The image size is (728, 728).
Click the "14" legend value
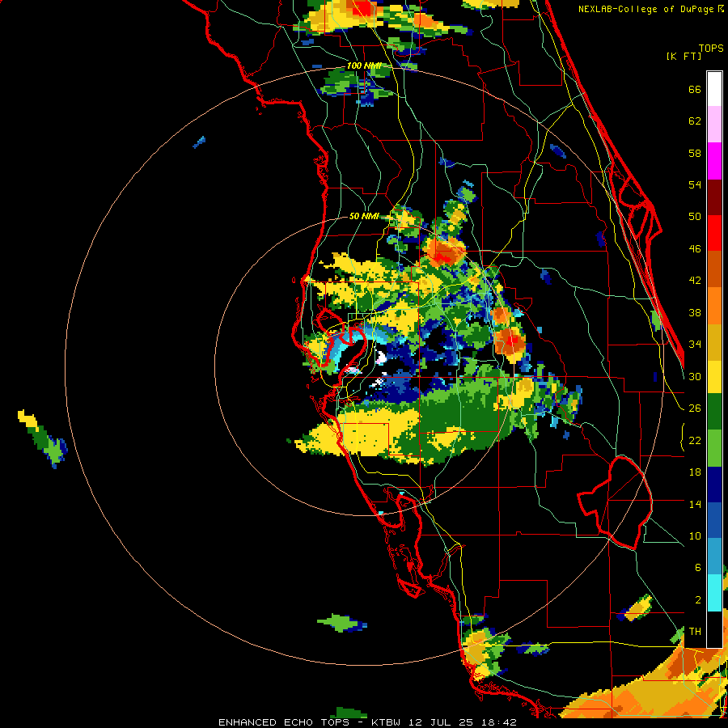tap(695, 504)
